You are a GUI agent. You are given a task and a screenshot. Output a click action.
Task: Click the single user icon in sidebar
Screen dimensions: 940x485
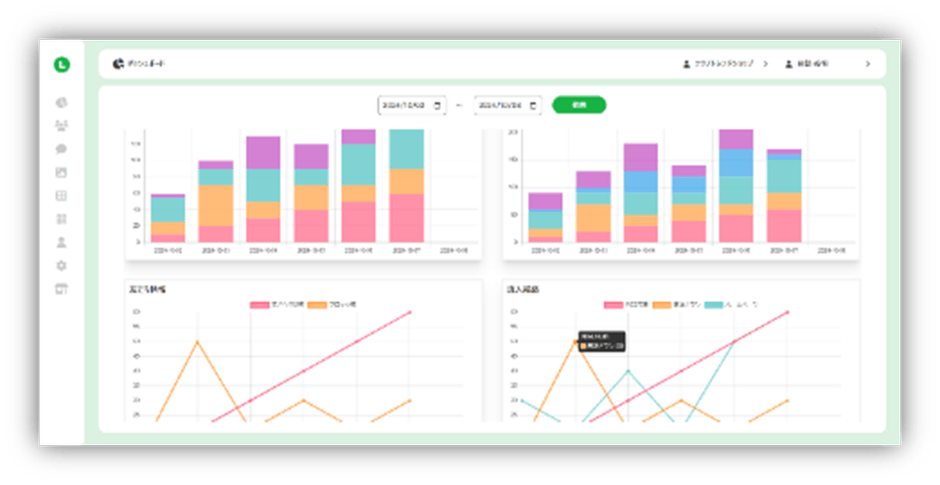coord(62,242)
